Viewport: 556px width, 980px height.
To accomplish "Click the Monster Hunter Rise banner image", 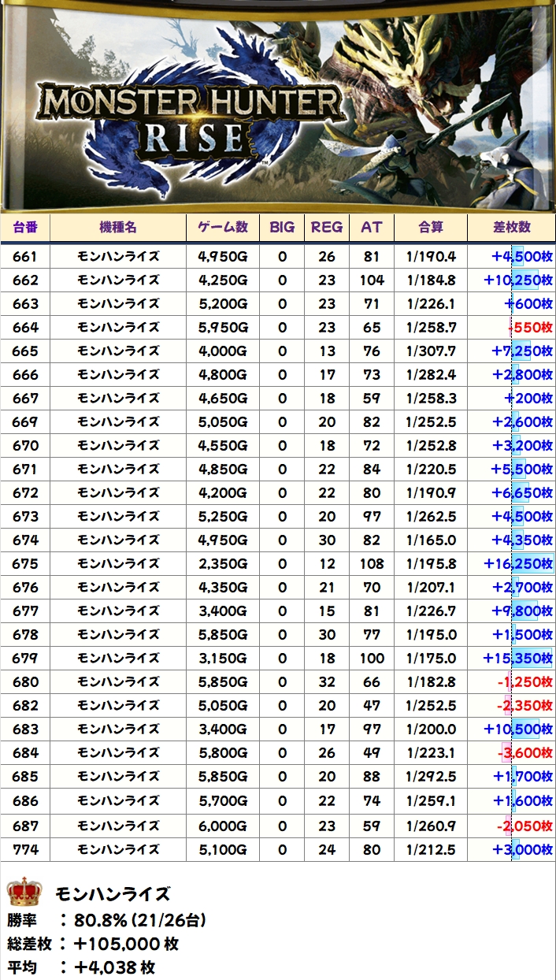I will 278,105.
